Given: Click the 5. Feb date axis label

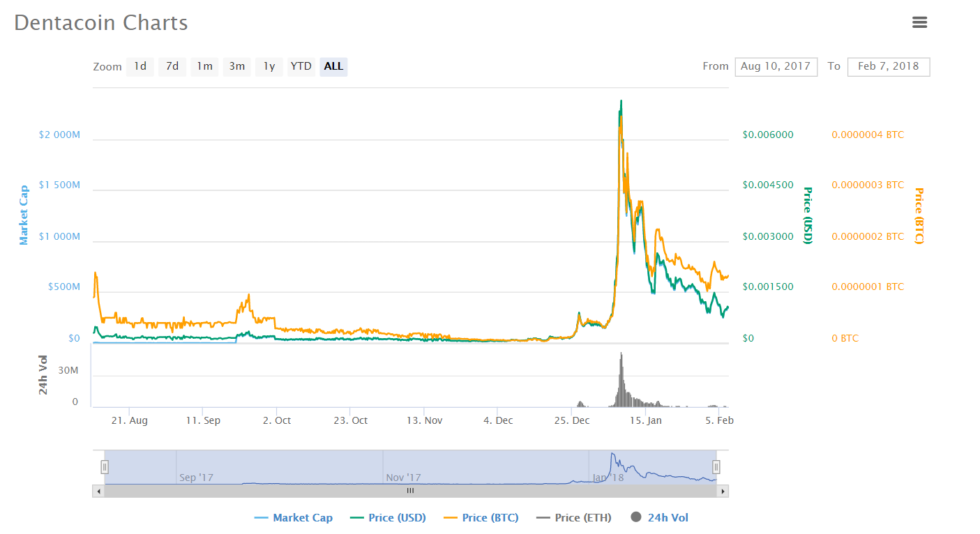Looking at the screenshot, I should [x=718, y=420].
